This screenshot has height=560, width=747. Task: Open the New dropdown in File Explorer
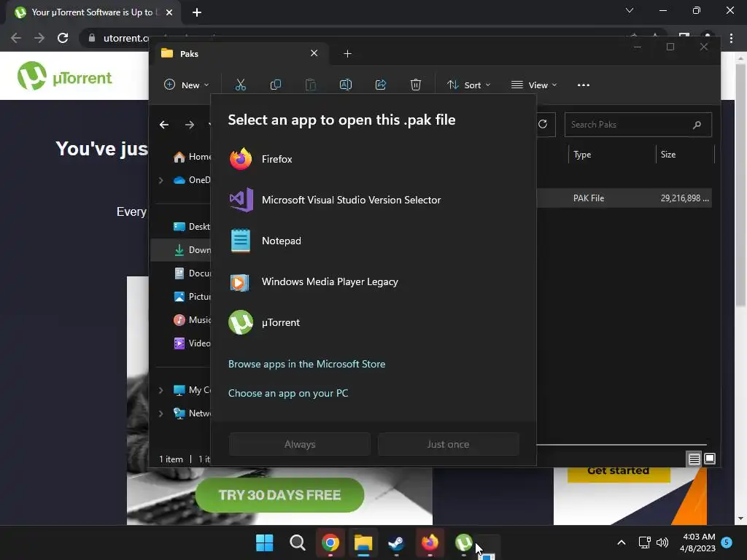click(186, 85)
